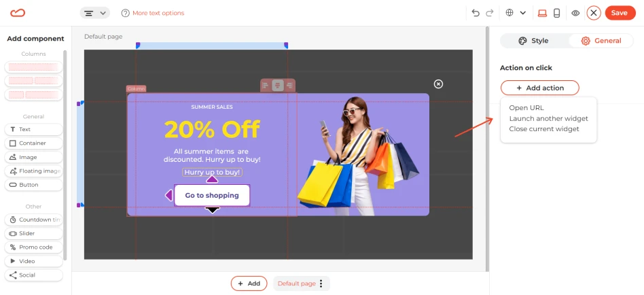Click the Add action button
Image resolution: width=644 pixels, height=295 pixels.
tap(539, 88)
